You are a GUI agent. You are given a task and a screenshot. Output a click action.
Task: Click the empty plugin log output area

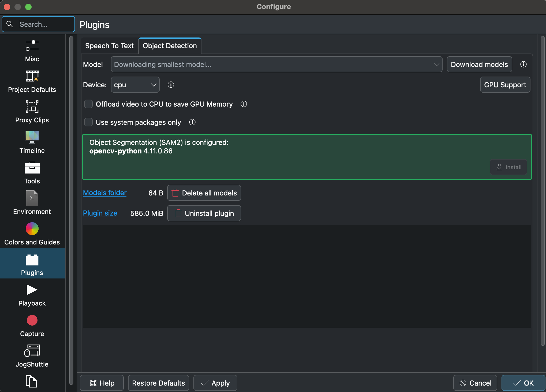click(x=307, y=276)
